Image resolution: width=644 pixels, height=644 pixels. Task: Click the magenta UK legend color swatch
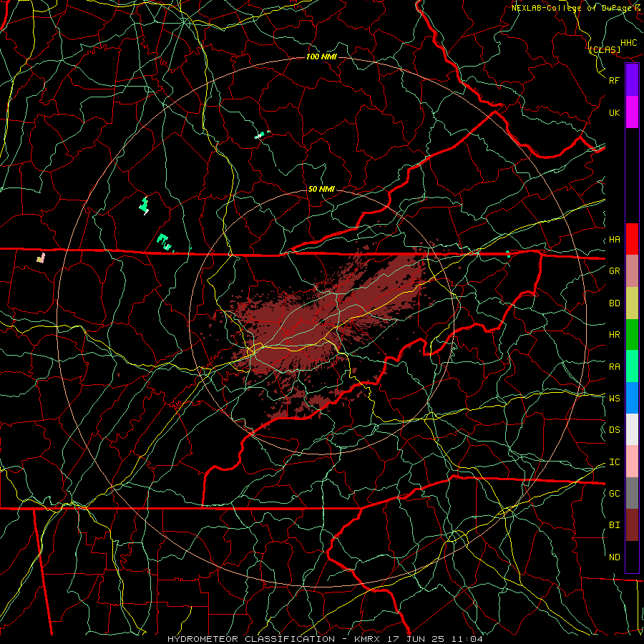click(632, 112)
